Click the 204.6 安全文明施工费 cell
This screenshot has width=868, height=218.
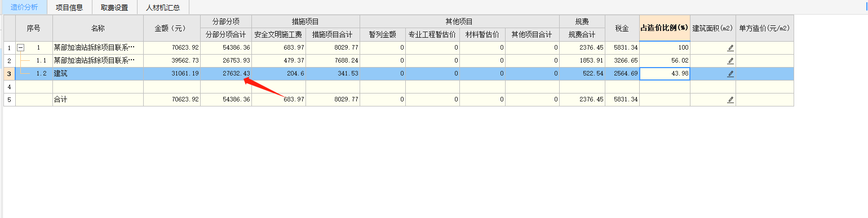(x=278, y=74)
